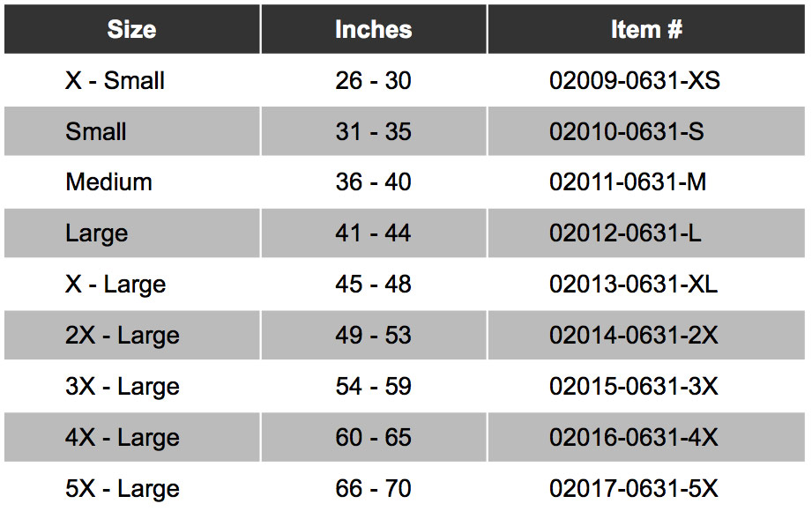Select the Small size cell
812x511 pixels.
point(131,131)
